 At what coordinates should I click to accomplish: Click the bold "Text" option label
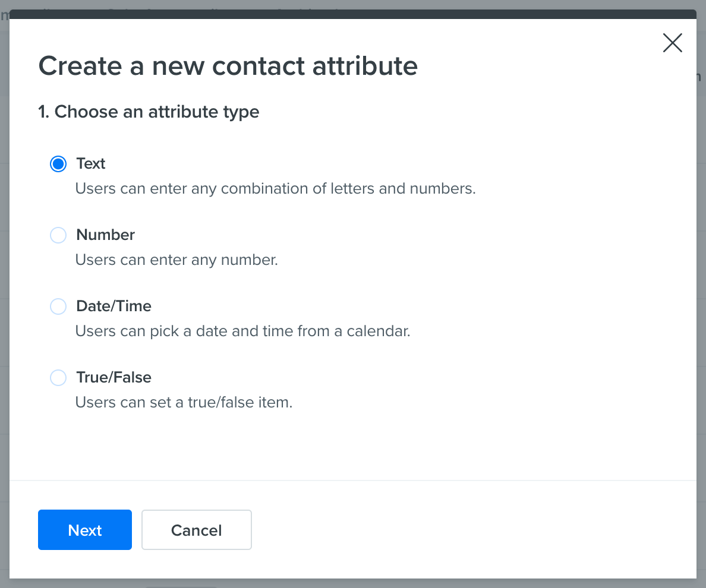coord(91,164)
